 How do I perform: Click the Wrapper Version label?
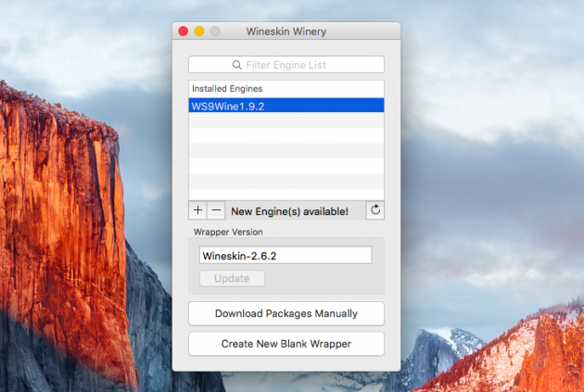click(x=228, y=232)
